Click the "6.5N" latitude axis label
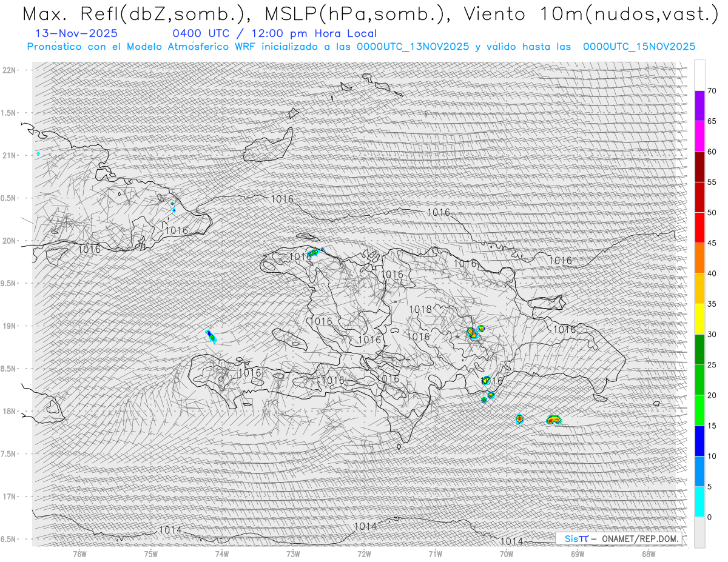The width and height of the screenshot is (728, 562). click(x=8, y=539)
